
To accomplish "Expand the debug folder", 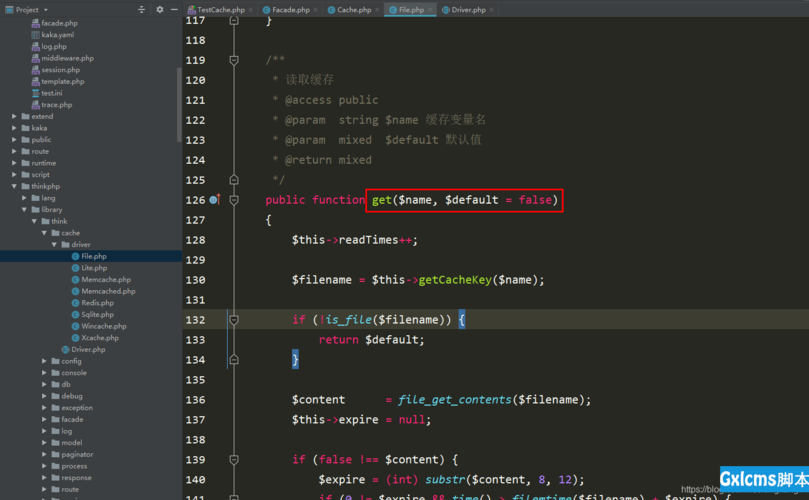I will (44, 396).
